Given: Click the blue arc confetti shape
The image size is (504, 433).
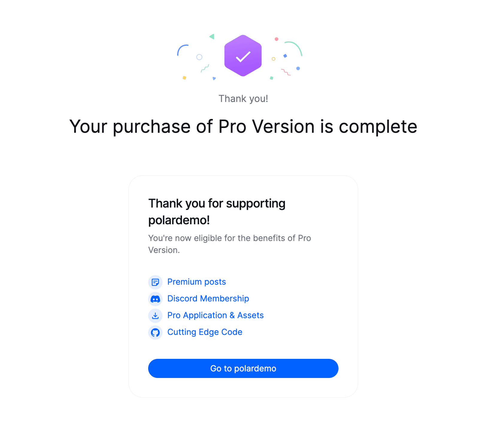Looking at the screenshot, I should point(181,49).
